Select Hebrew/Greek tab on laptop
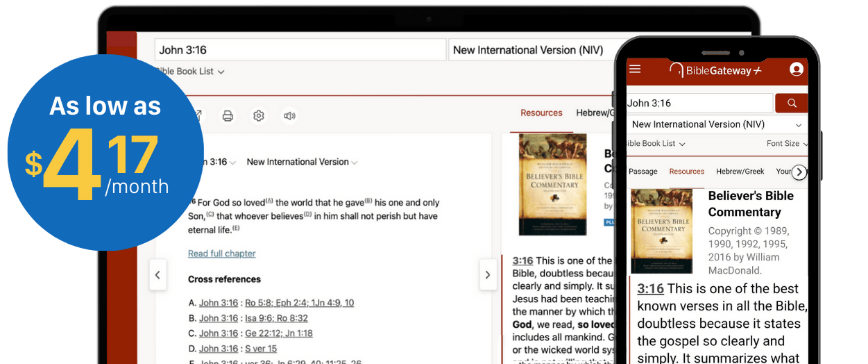Image resolution: width=868 pixels, height=364 pixels. pos(595,113)
